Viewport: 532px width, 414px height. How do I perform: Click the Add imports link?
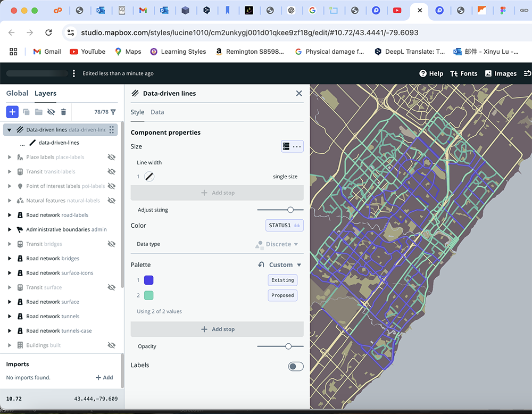104,377
